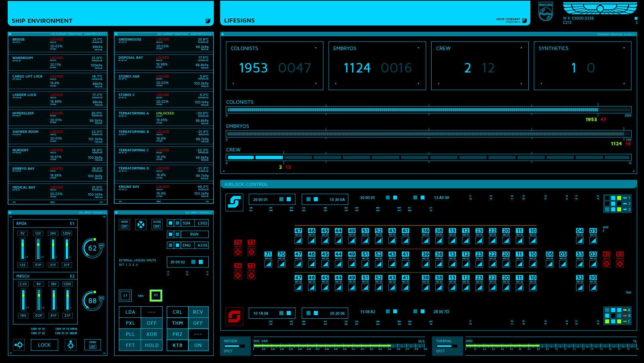Click the ON cell beside KT8
The image size is (644, 363).
point(198,345)
